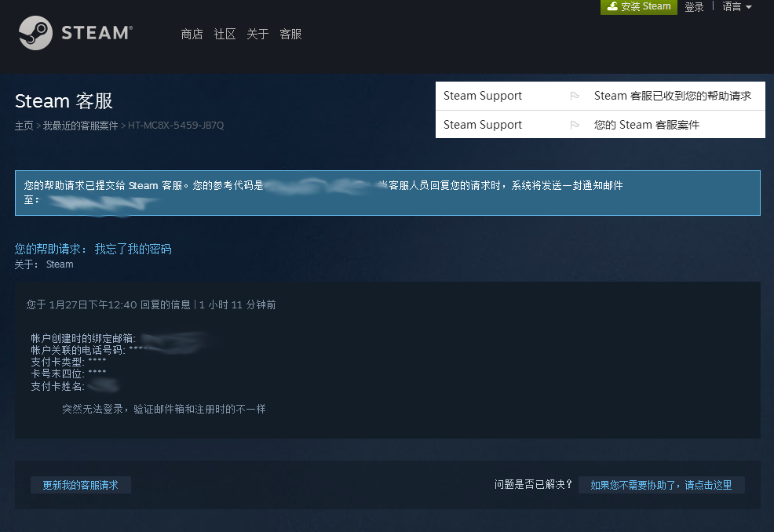Image resolution: width=774 pixels, height=532 pixels.
Task: Click the 我忘了我的密码 request title
Action: [133, 249]
